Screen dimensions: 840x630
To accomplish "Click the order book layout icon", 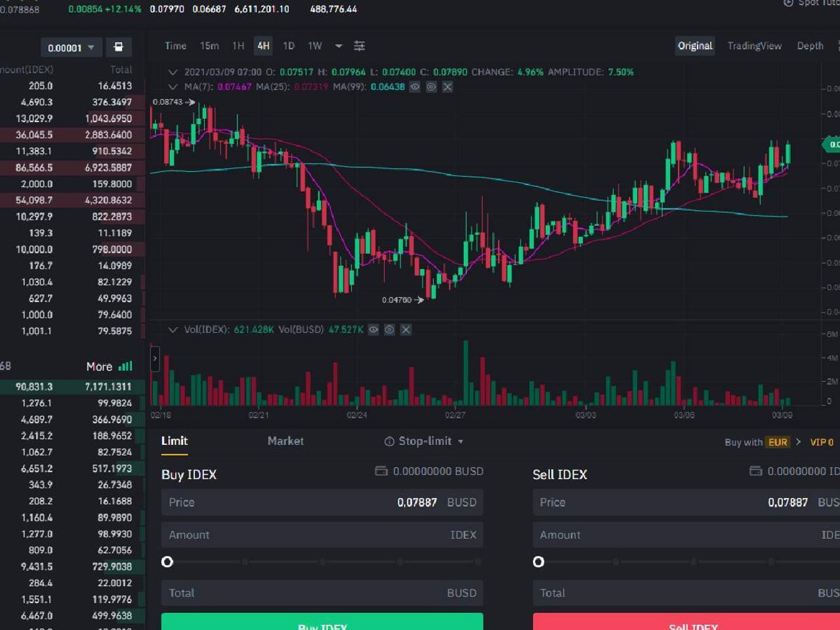I will (x=118, y=47).
